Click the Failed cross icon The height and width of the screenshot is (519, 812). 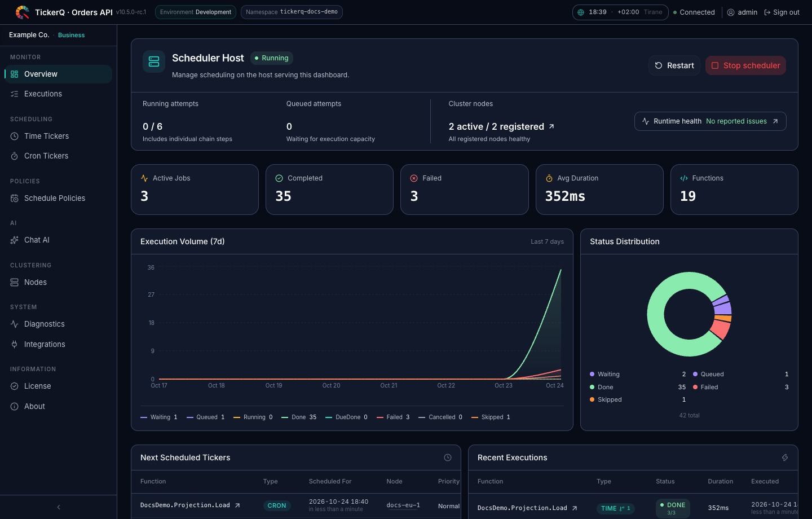414,178
